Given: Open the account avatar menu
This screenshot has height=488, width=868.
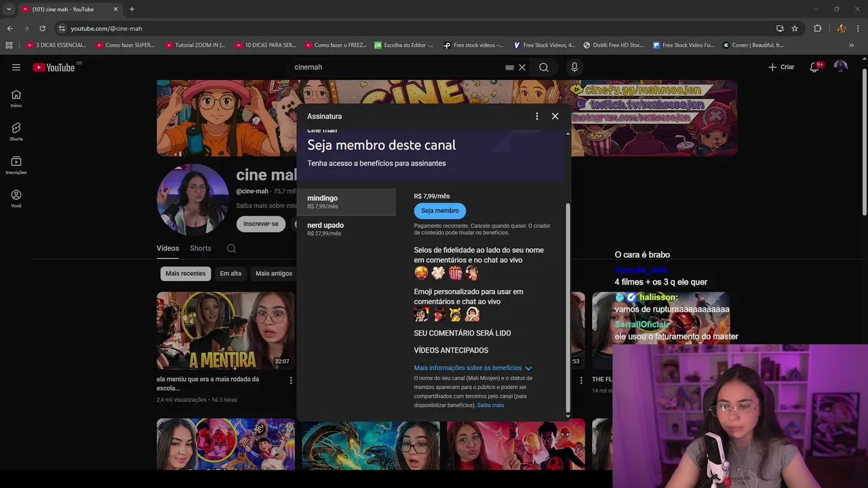Looking at the screenshot, I should point(841,67).
